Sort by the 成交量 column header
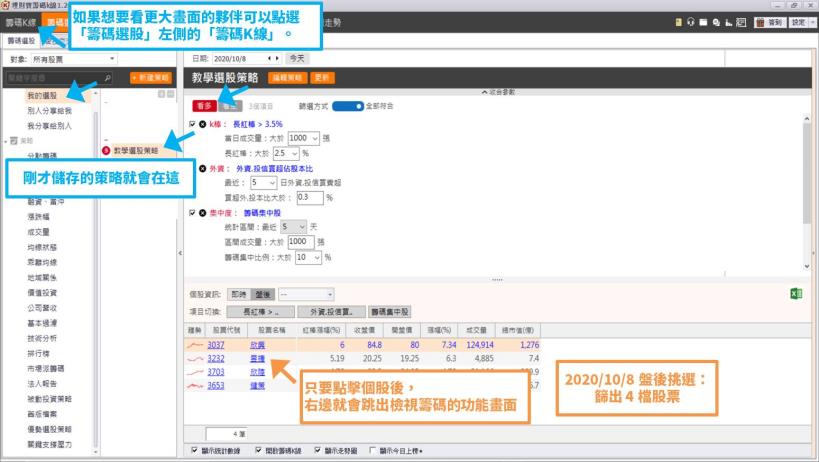The height and width of the screenshot is (462, 819). coord(476,330)
